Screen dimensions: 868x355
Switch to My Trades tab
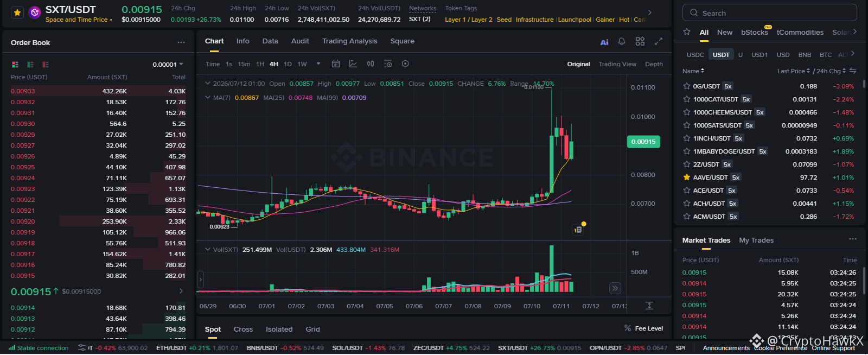756,240
